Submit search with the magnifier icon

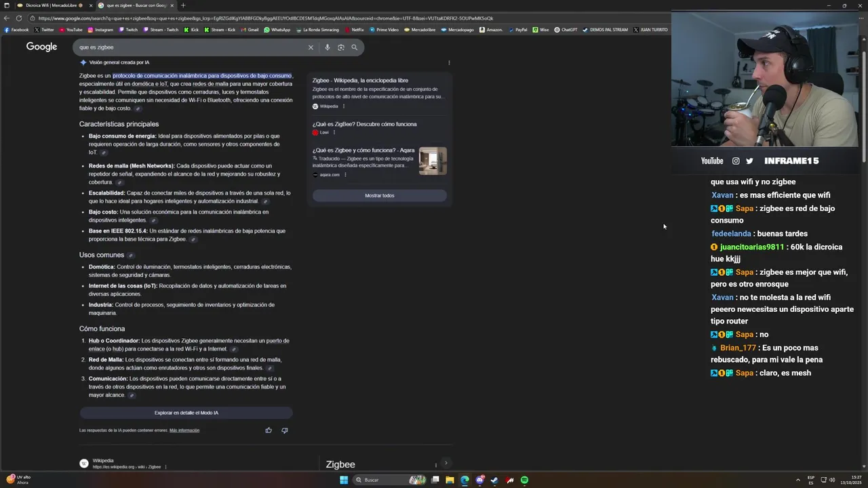coord(354,47)
